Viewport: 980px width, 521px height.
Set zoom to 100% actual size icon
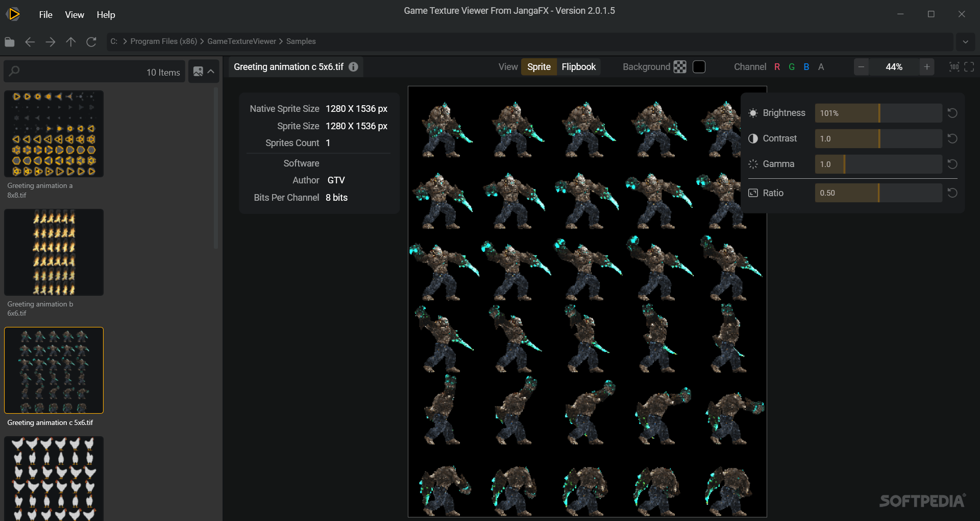(x=954, y=67)
